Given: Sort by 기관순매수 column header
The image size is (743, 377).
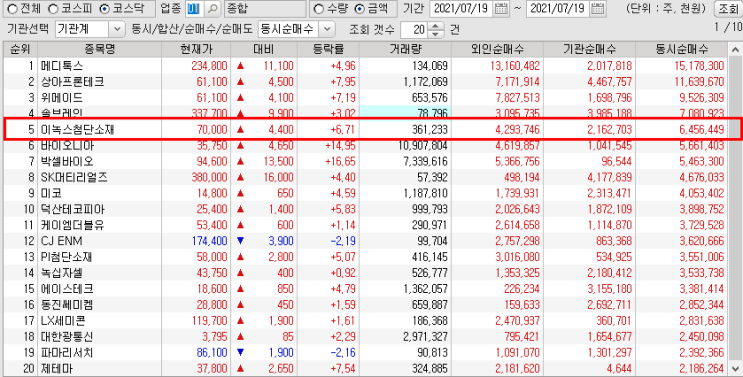Looking at the screenshot, I should tap(589, 49).
